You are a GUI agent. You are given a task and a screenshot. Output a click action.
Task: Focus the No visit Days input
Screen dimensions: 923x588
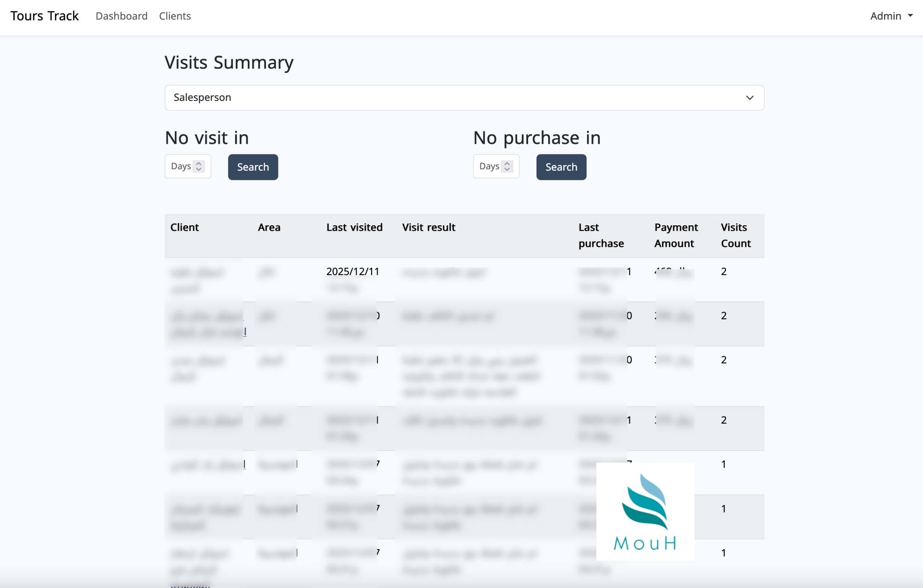tap(181, 166)
